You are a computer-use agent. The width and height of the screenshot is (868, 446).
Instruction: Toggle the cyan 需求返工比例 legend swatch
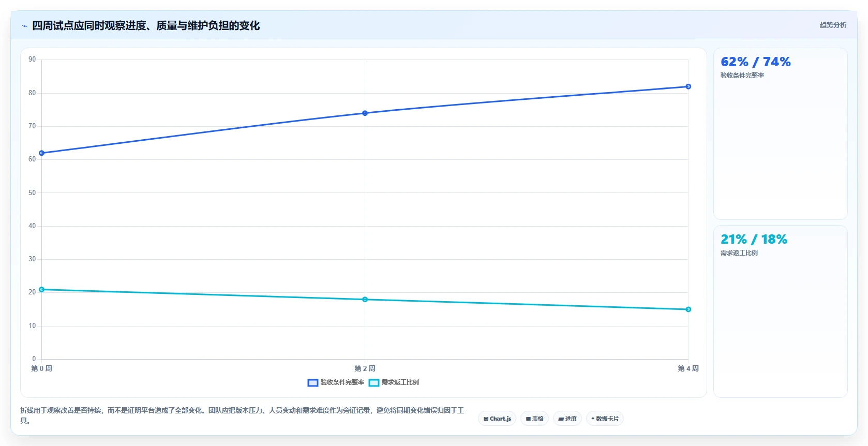(374, 383)
